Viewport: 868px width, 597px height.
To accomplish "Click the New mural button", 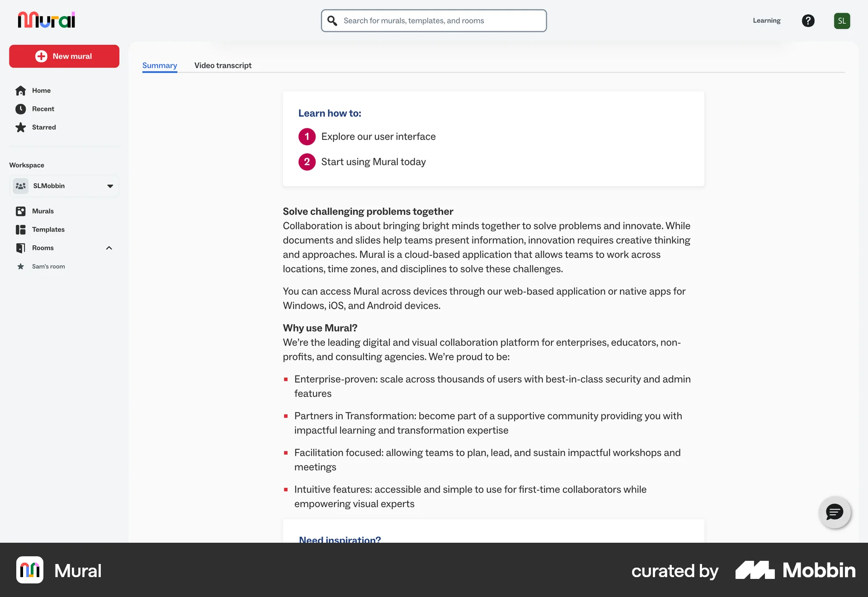I will point(64,56).
